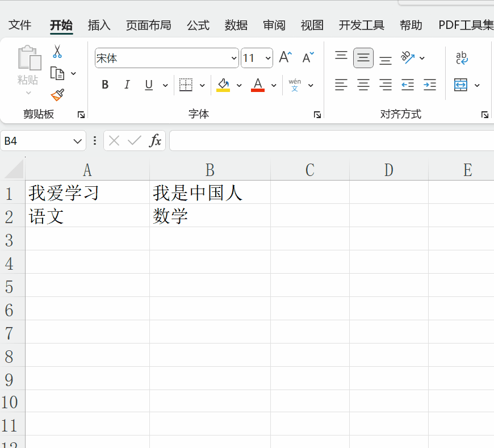Image resolution: width=494 pixels, height=448 pixels.
Task: Switch to 插入 tab
Action: [x=99, y=25]
